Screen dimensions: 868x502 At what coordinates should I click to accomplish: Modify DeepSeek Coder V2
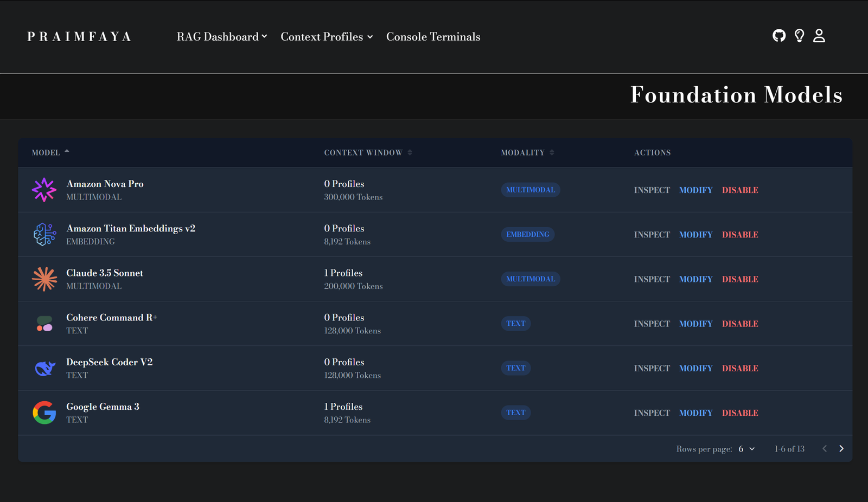point(695,368)
